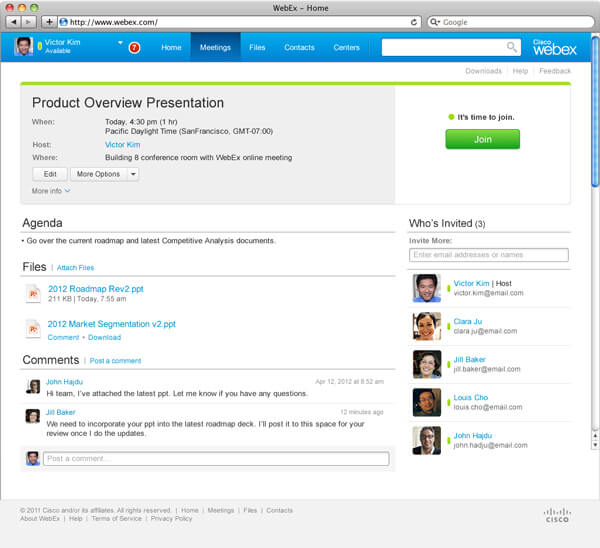The height and width of the screenshot is (548, 600).
Task: Click the Edit meeting button
Action: coord(50,174)
